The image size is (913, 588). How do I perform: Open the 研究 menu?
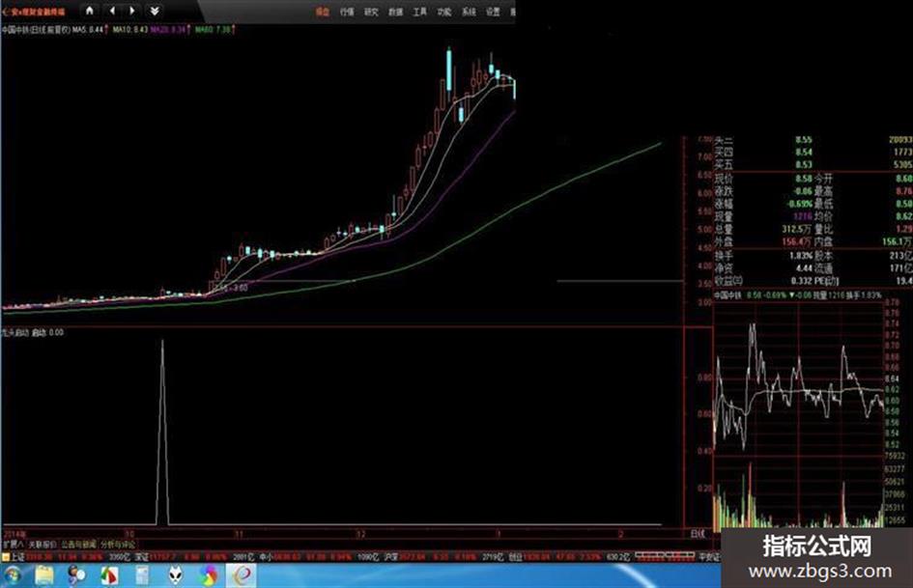[371, 11]
